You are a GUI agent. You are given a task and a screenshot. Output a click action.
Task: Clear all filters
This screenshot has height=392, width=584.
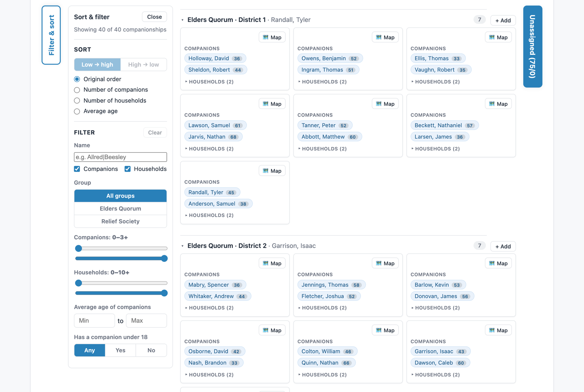155,132
